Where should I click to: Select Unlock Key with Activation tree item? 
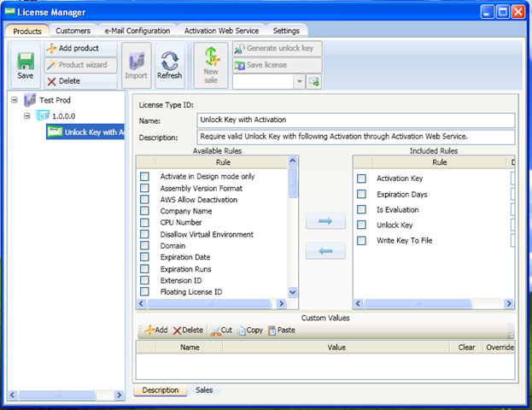tap(85, 132)
